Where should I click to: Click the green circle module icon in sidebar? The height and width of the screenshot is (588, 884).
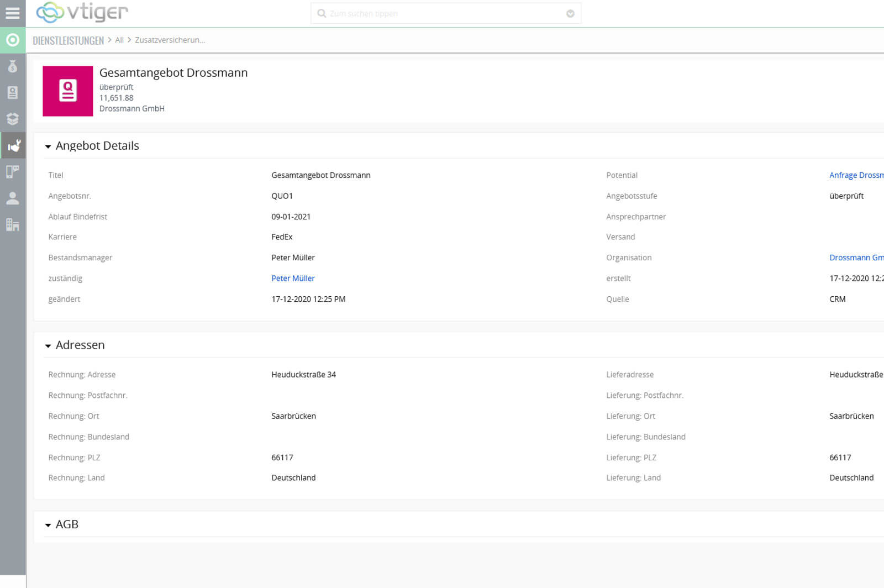click(12, 40)
